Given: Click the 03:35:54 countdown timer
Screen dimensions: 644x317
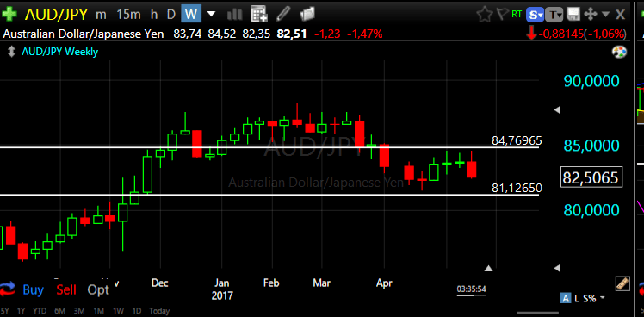Looking at the screenshot, I should [x=471, y=289].
